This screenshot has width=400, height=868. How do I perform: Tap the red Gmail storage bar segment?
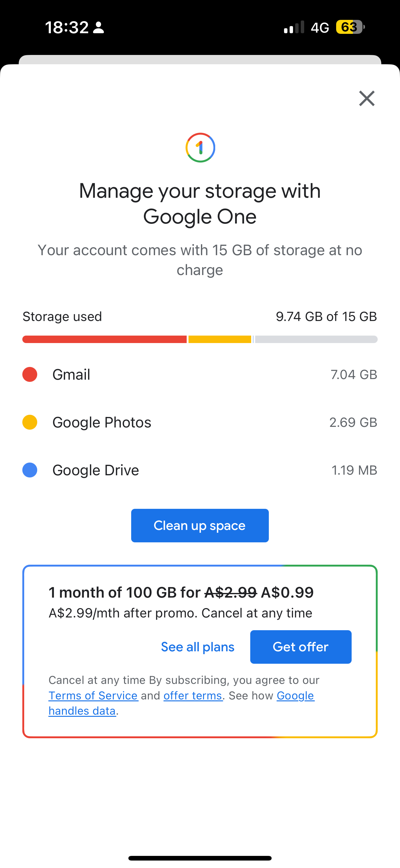click(x=104, y=339)
